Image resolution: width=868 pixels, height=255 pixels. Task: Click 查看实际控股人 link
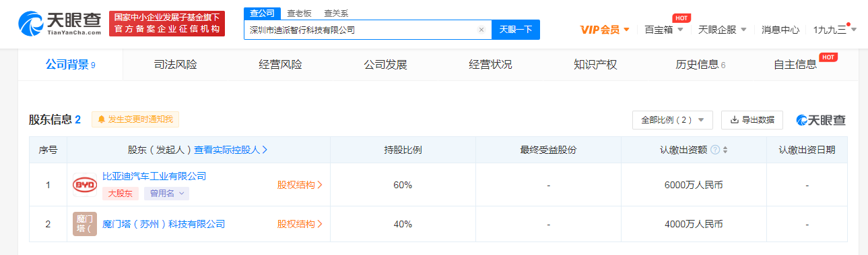click(x=231, y=150)
